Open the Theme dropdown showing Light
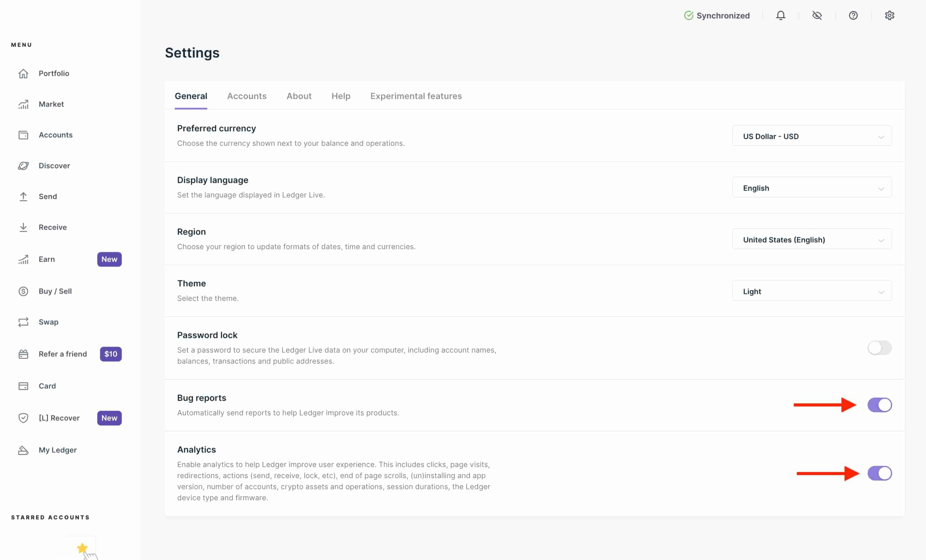This screenshot has height=560, width=926. 811,291
